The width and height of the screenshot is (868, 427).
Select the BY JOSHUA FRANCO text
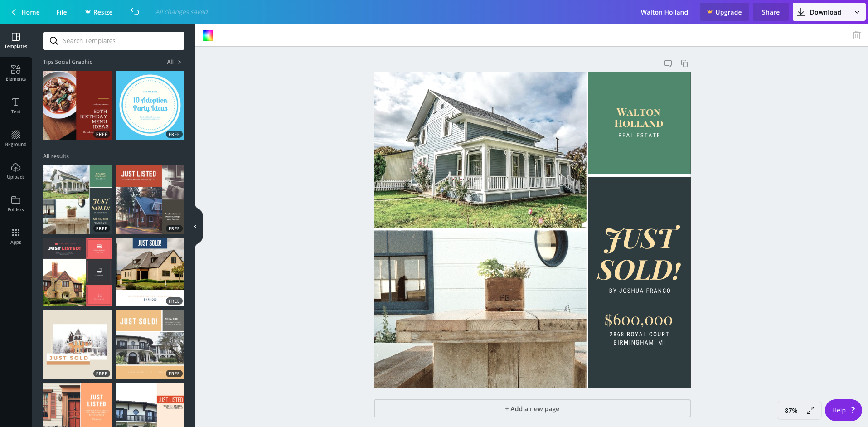click(640, 291)
